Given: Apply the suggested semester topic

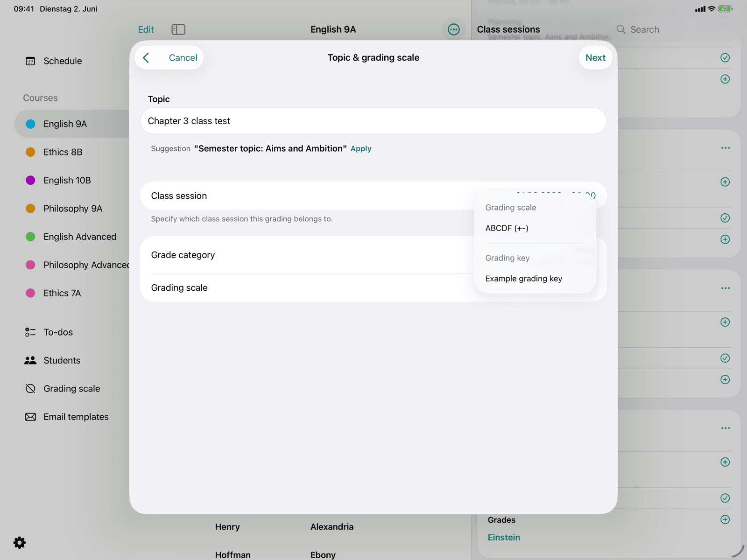Looking at the screenshot, I should [361, 148].
